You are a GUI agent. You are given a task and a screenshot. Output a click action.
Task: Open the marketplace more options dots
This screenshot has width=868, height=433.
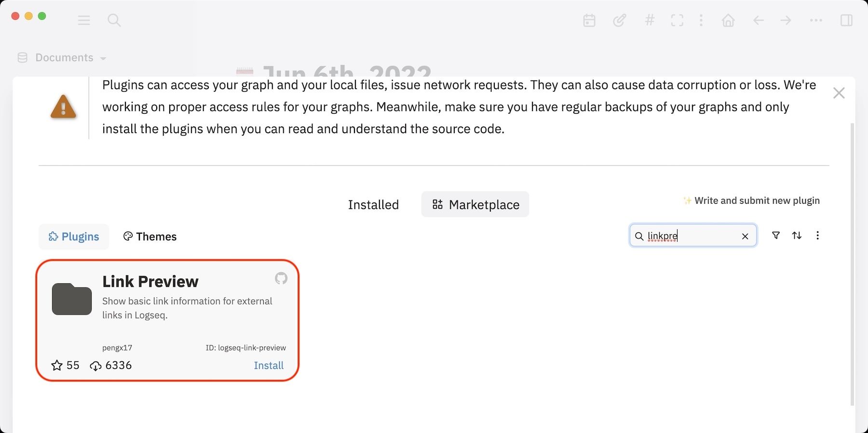coord(817,236)
